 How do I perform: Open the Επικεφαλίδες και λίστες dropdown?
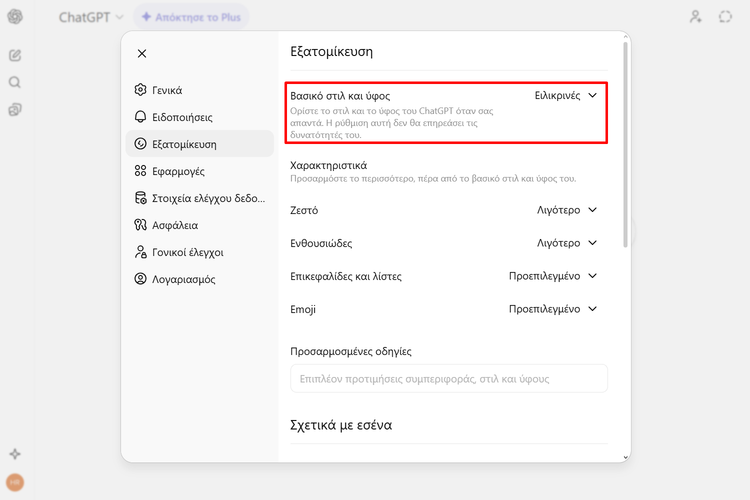pos(553,276)
